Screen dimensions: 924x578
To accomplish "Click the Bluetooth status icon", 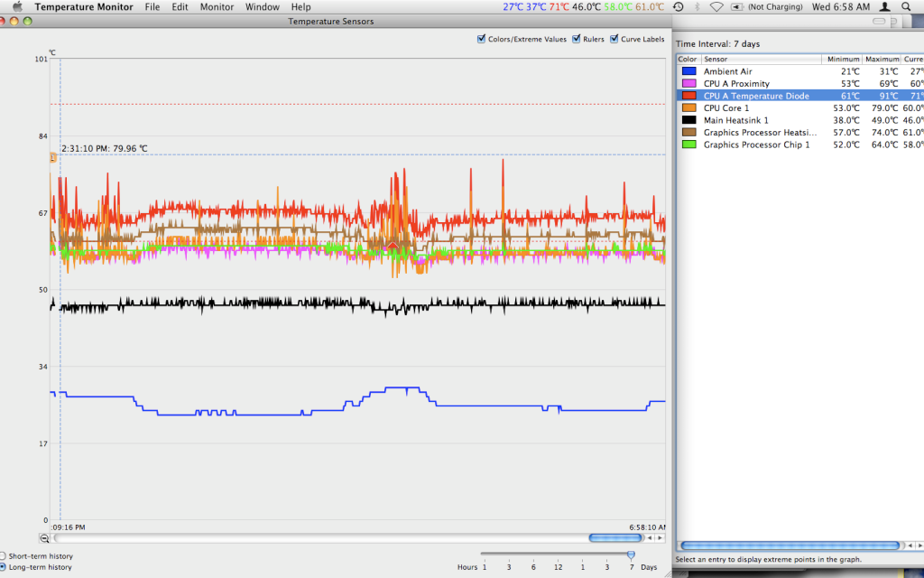I will (x=697, y=6).
